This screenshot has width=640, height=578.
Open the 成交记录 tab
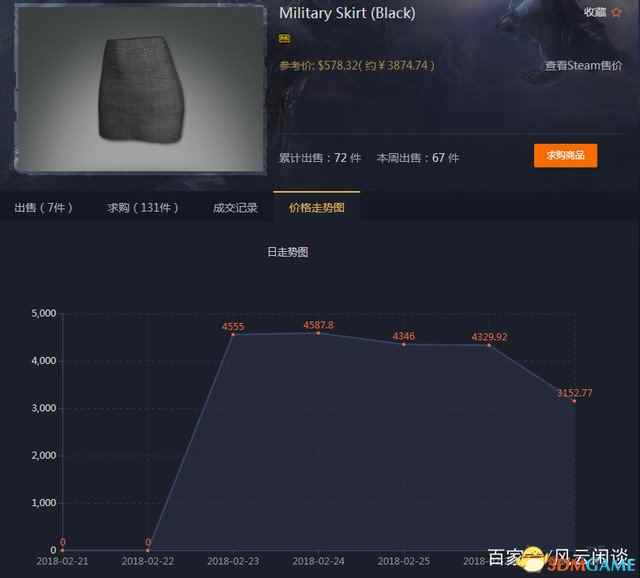click(x=236, y=208)
